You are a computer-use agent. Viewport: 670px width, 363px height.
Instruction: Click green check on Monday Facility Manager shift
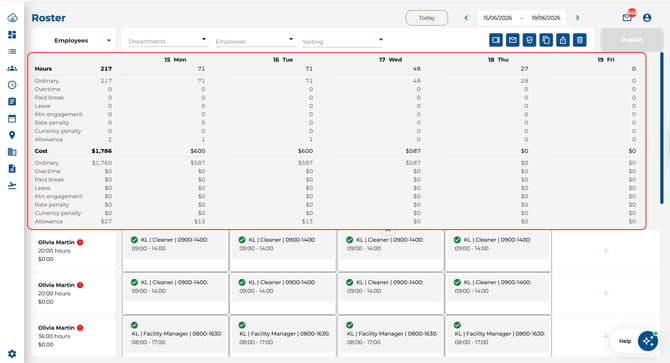[134, 325]
